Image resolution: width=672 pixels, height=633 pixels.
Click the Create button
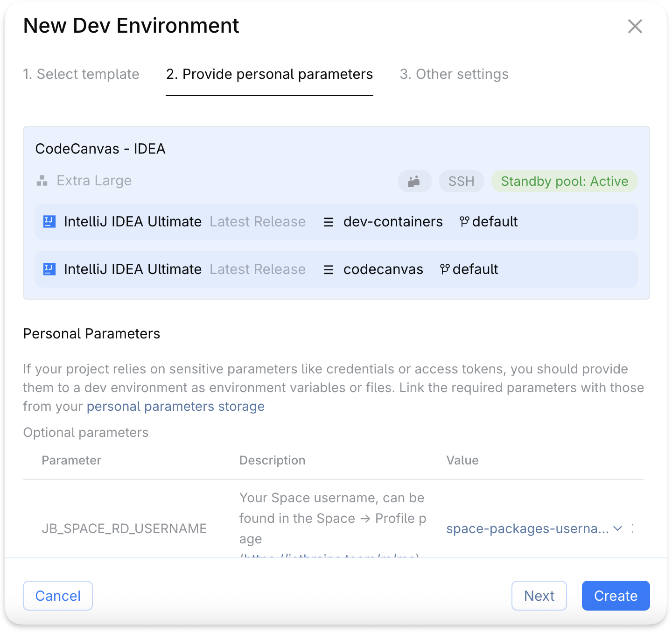tap(616, 596)
